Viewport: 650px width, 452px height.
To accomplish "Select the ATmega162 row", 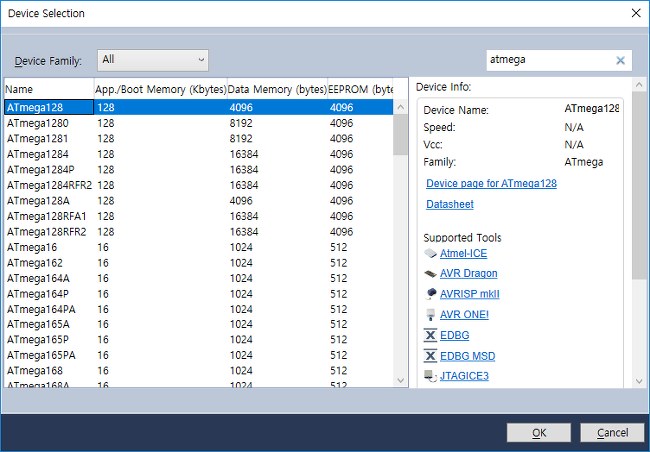I will (x=199, y=263).
